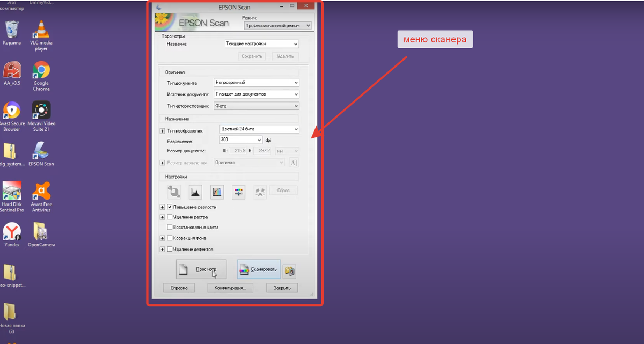Image resolution: width=644 pixels, height=344 pixels.
Task: Open 'Тип автоэкспозиции' dropdown
Action: click(256, 106)
